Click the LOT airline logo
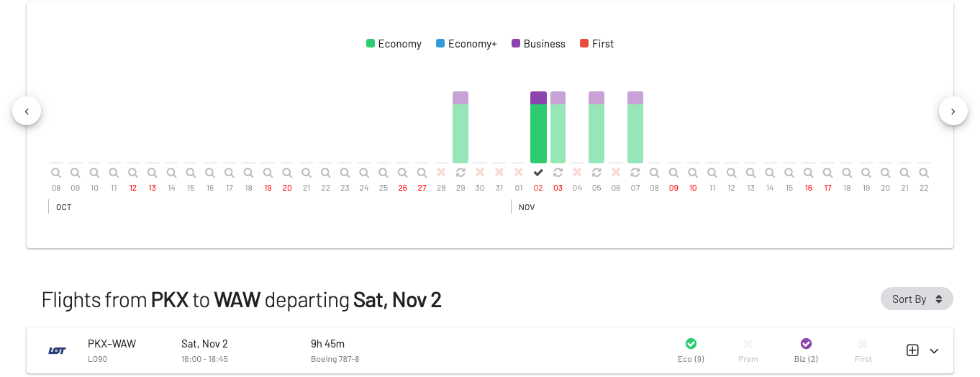 pos(58,350)
